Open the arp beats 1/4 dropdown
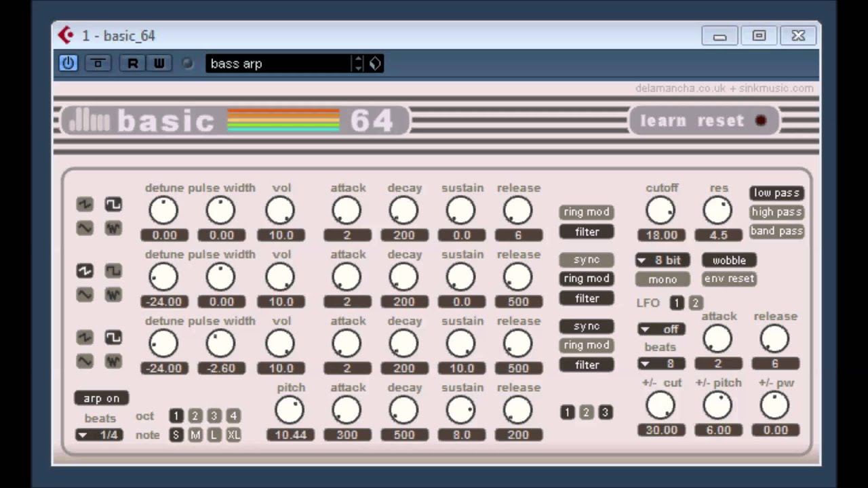Image resolution: width=868 pixels, height=488 pixels. pyautogui.click(x=99, y=435)
